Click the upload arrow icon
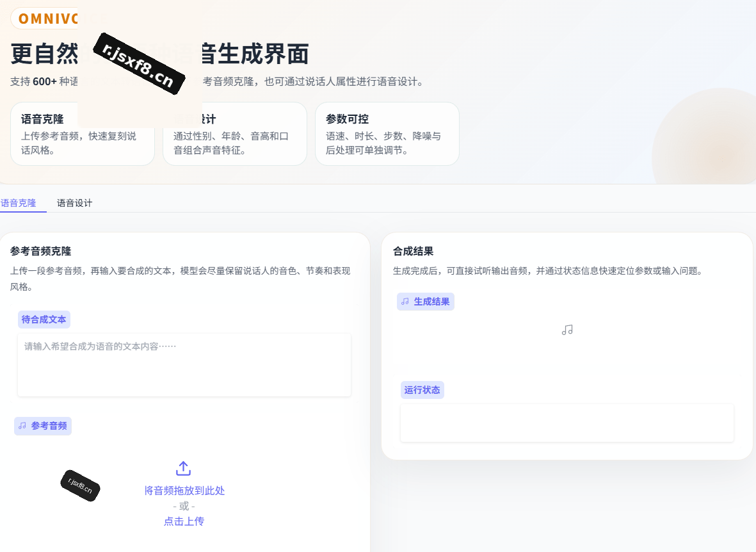This screenshot has height=552, width=756. (x=184, y=468)
